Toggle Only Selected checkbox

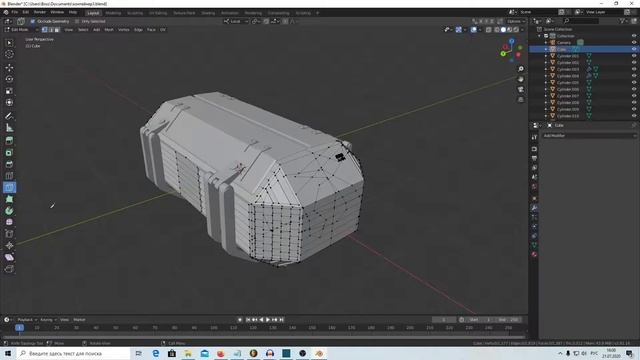click(x=77, y=21)
